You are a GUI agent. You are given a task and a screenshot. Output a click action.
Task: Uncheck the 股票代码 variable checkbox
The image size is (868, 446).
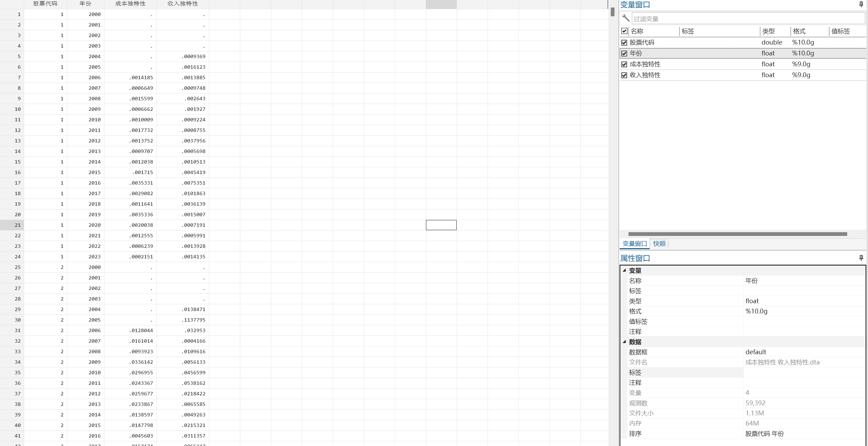[x=624, y=42]
